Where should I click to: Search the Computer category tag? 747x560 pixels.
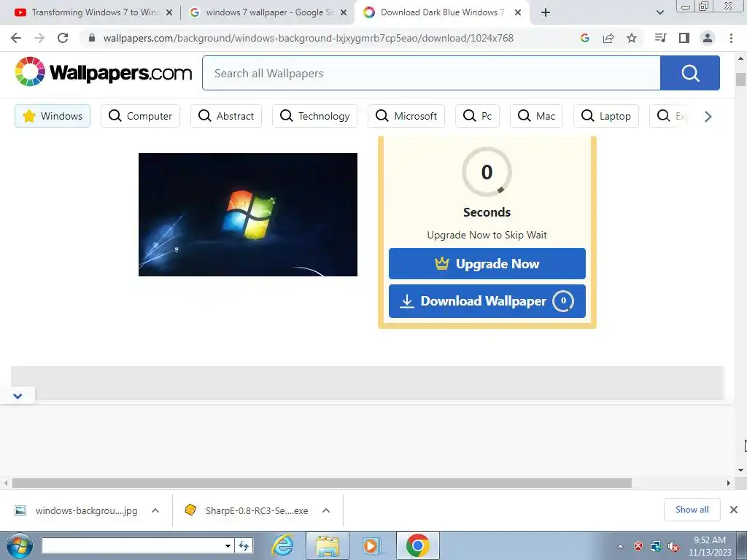[140, 116]
